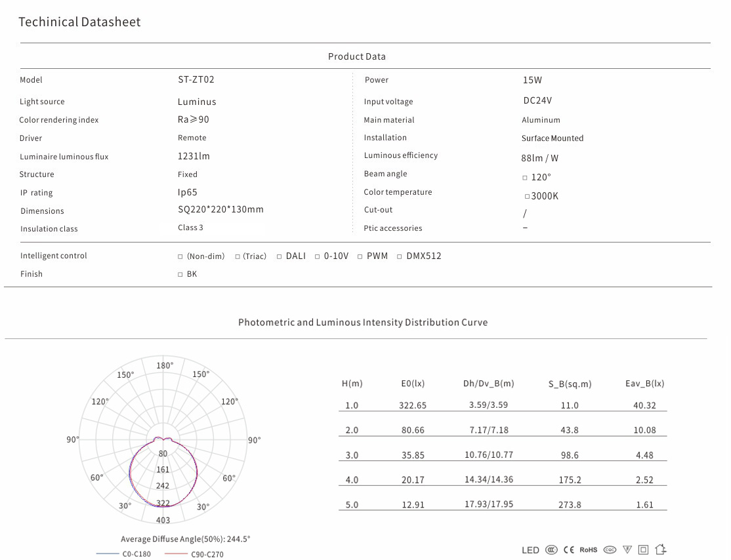The image size is (731, 560).
Task: Click the inverted triangle F mark icon
Action: (x=627, y=550)
